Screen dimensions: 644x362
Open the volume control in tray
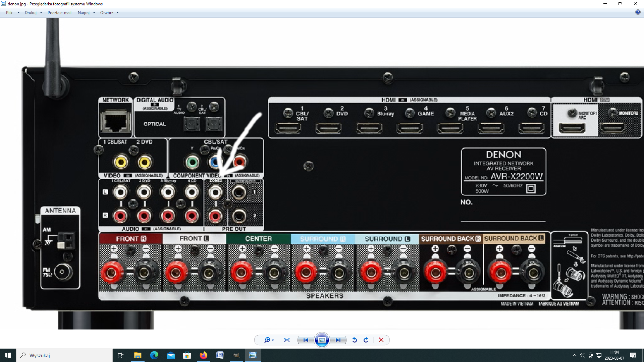(x=582, y=355)
